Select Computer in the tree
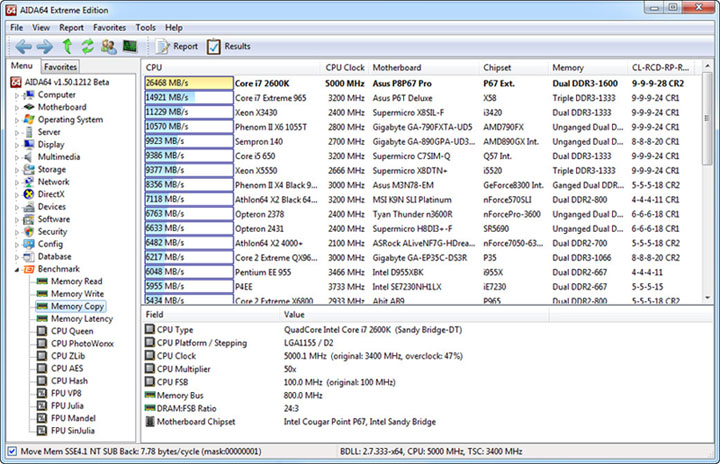720x464 pixels. 56,95
